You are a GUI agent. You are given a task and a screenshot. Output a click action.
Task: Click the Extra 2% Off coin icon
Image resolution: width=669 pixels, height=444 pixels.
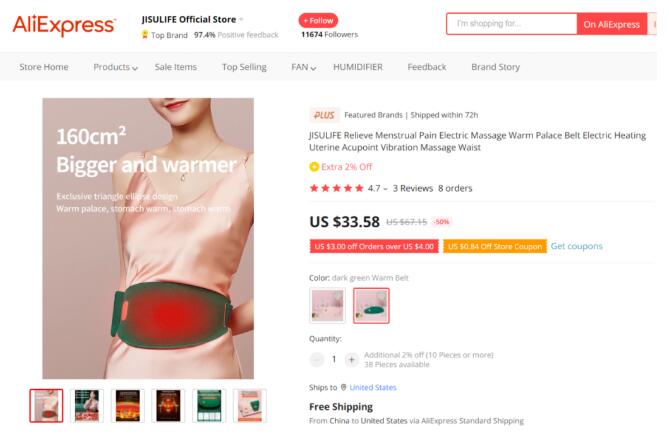click(x=314, y=167)
